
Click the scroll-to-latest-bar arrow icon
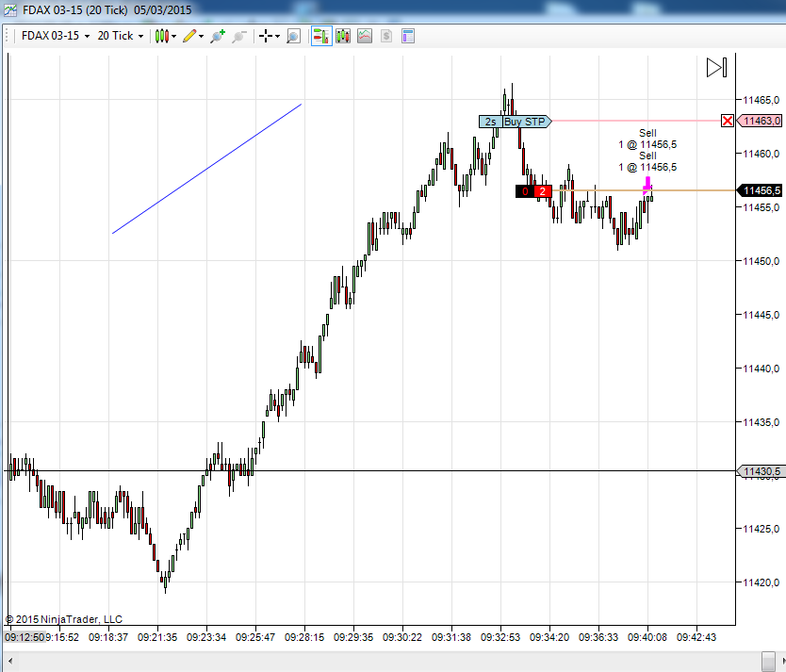[716, 68]
